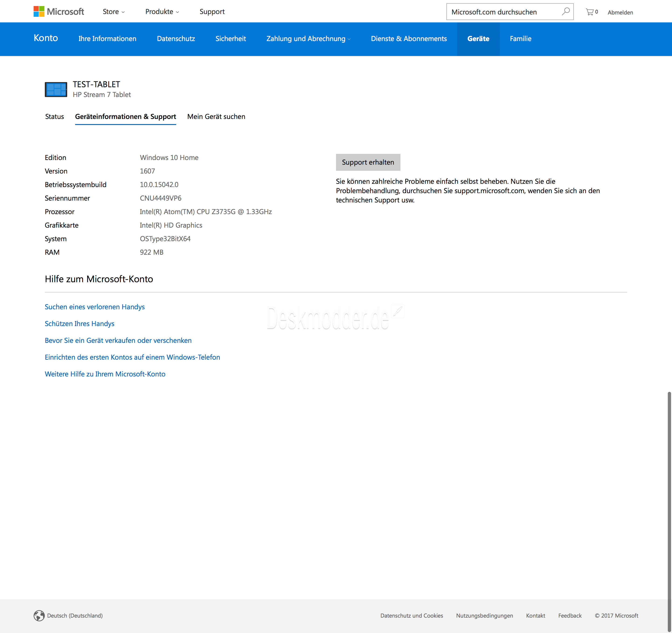Click Abmelden to sign out
This screenshot has height=633, width=672.
(620, 13)
